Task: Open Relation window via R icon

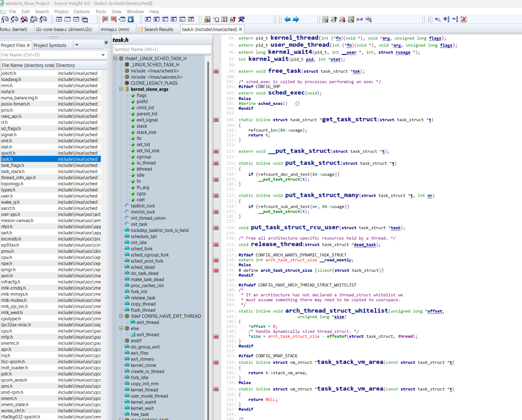Action: [241, 19]
